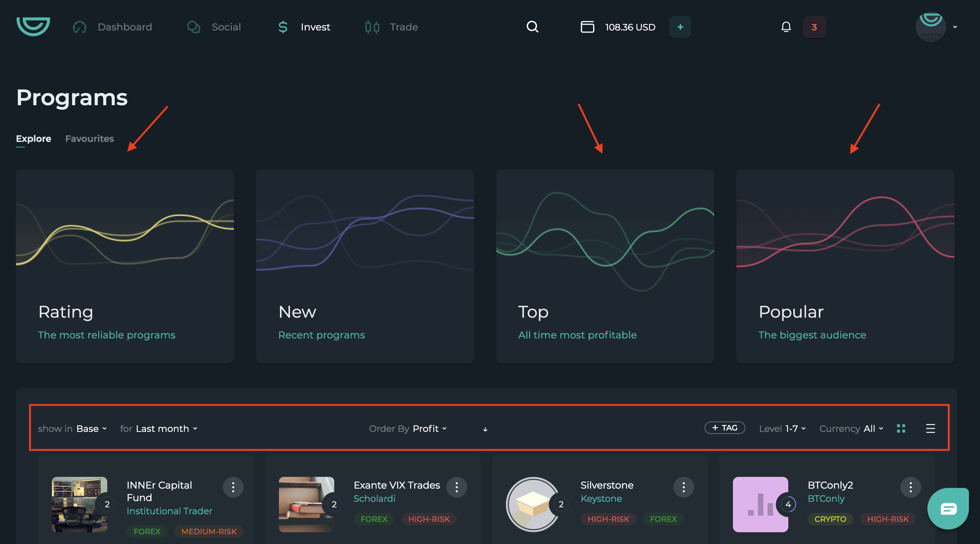
Task: Switch to grid card view
Action: (901, 428)
